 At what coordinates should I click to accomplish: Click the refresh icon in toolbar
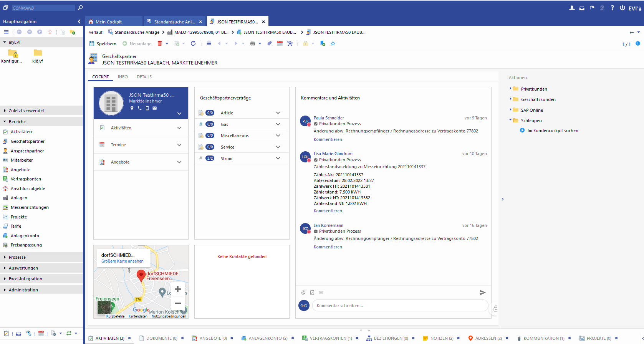(193, 44)
